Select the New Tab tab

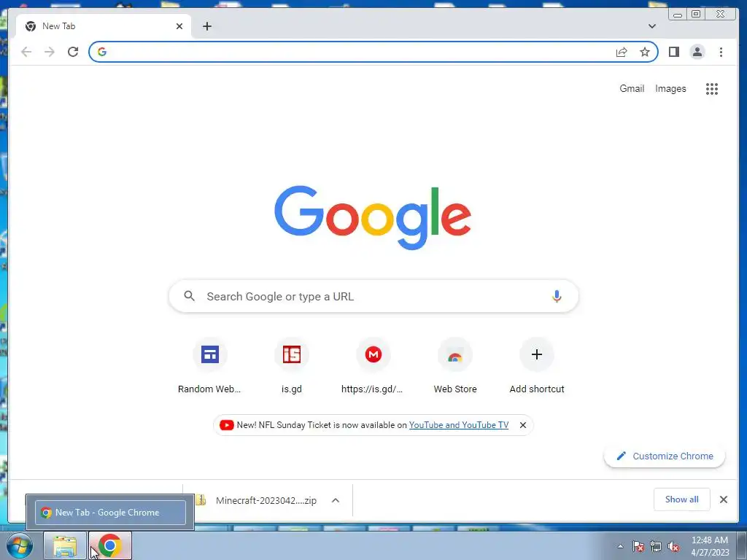(x=104, y=26)
